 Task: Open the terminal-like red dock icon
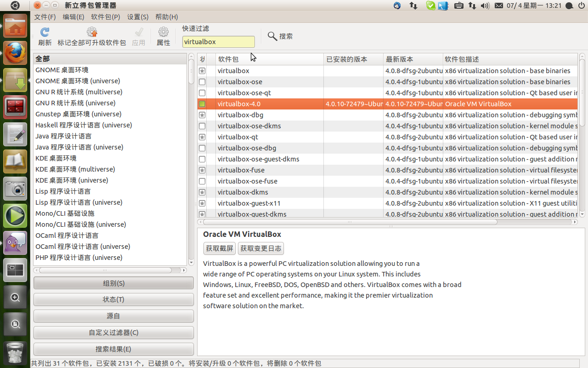click(x=15, y=108)
